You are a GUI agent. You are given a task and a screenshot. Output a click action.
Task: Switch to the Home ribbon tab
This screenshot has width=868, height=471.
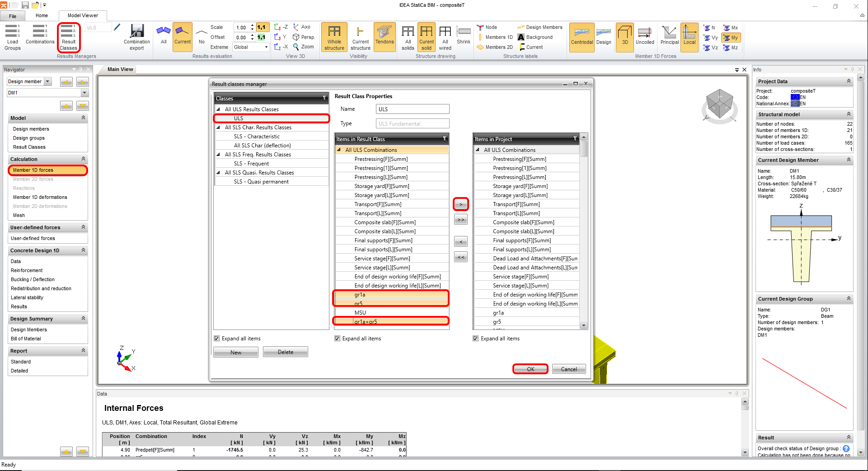pyautogui.click(x=42, y=15)
